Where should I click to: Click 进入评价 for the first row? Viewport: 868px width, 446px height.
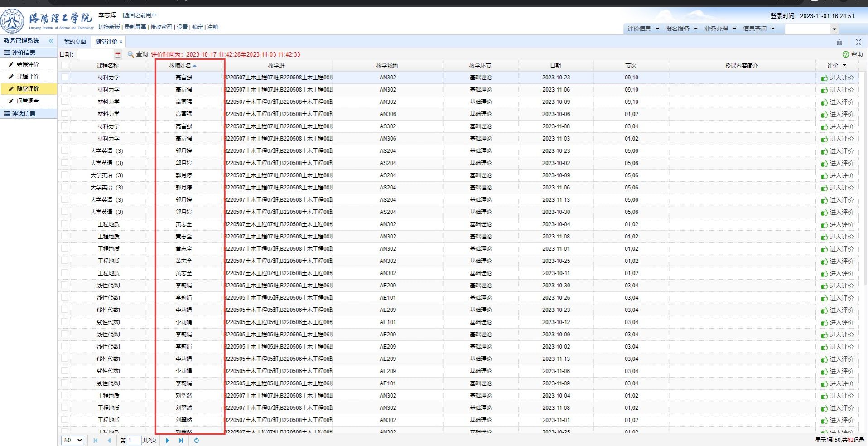(837, 78)
